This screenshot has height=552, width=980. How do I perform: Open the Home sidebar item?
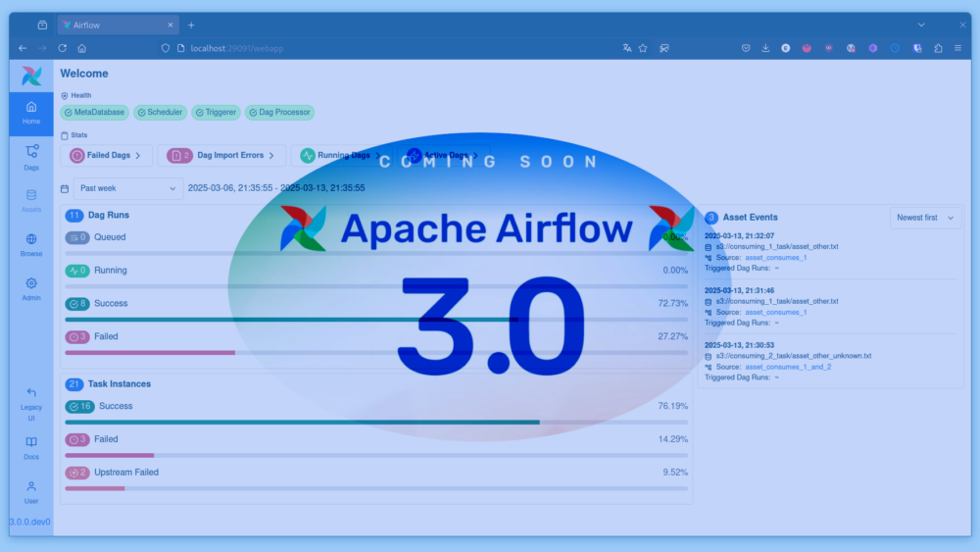pyautogui.click(x=31, y=113)
